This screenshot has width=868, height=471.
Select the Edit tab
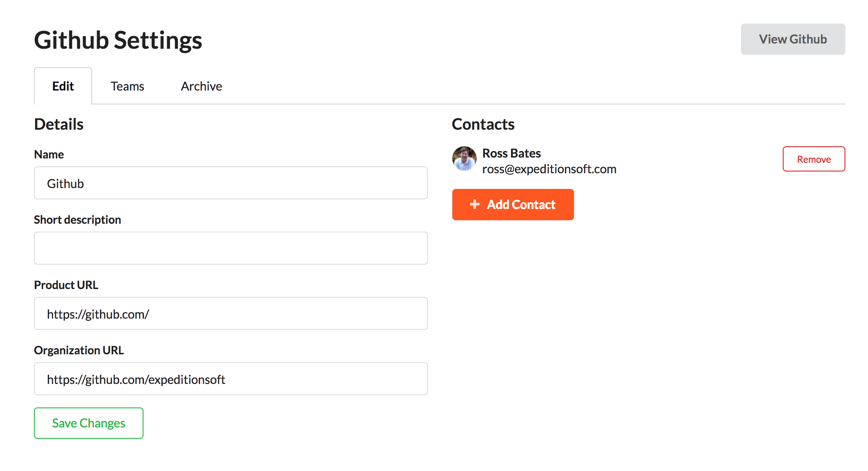[63, 86]
